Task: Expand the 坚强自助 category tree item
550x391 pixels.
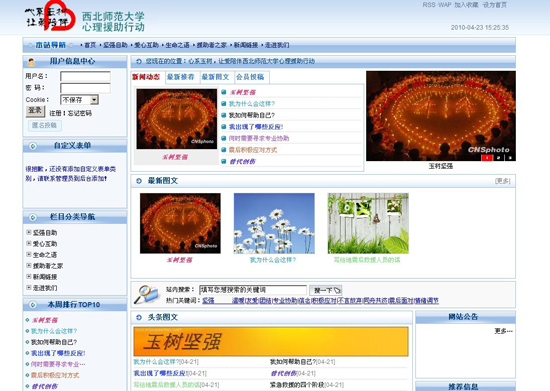Action: coord(29,232)
